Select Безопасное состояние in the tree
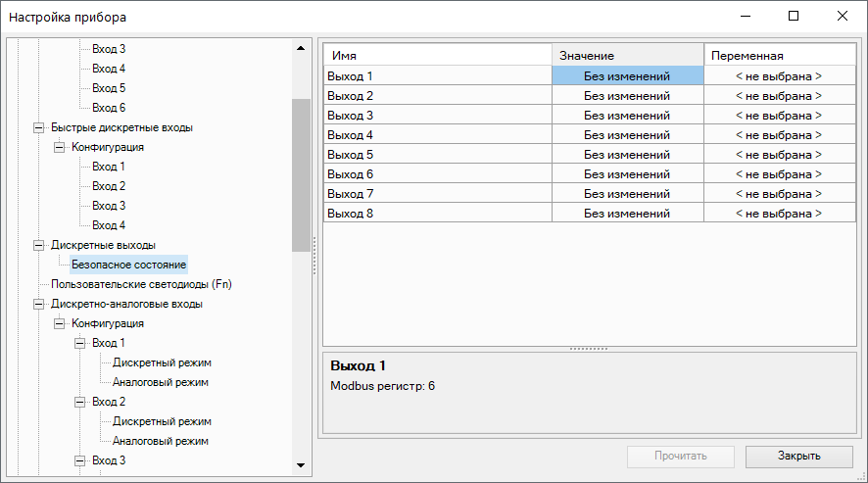This screenshot has height=483, width=868. (128, 265)
